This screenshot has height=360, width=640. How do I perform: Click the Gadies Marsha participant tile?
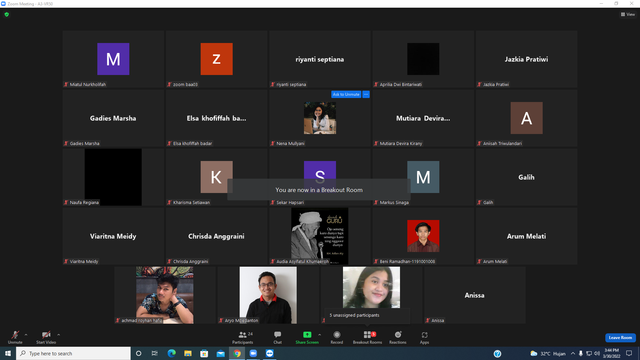pyautogui.click(x=113, y=118)
